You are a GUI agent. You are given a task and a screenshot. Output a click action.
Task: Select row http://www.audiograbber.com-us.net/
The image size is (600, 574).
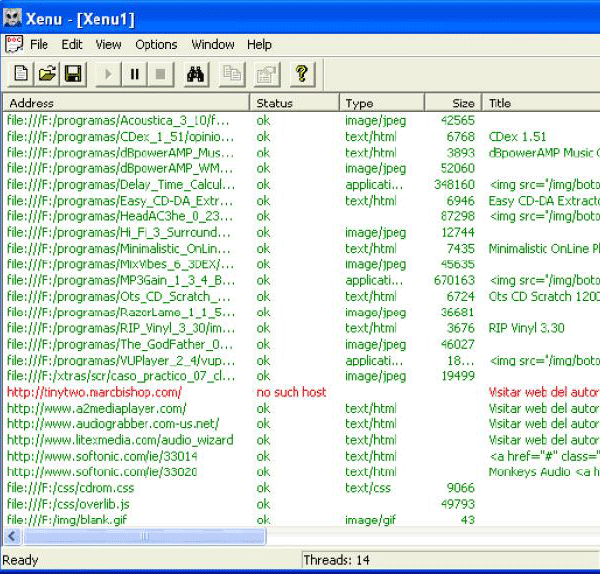113,424
